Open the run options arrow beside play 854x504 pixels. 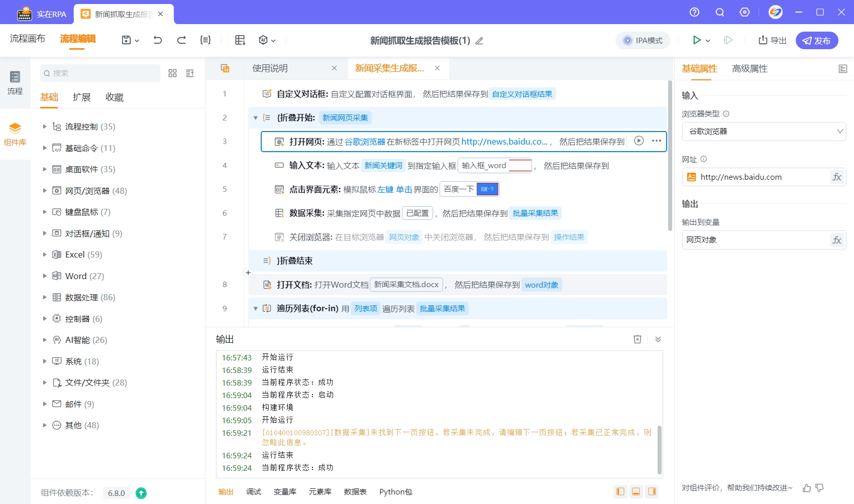(708, 41)
